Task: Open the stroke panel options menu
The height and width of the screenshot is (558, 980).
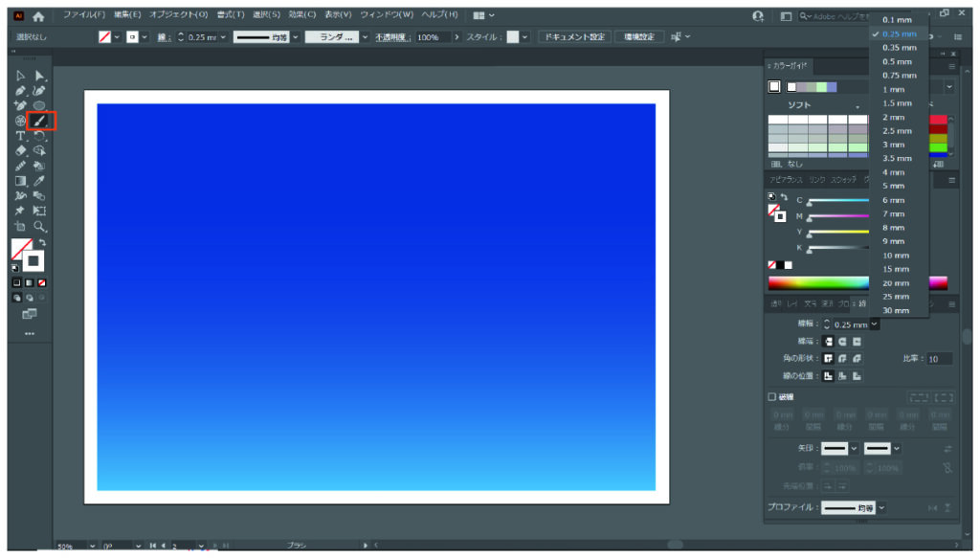Action: pos(952,304)
